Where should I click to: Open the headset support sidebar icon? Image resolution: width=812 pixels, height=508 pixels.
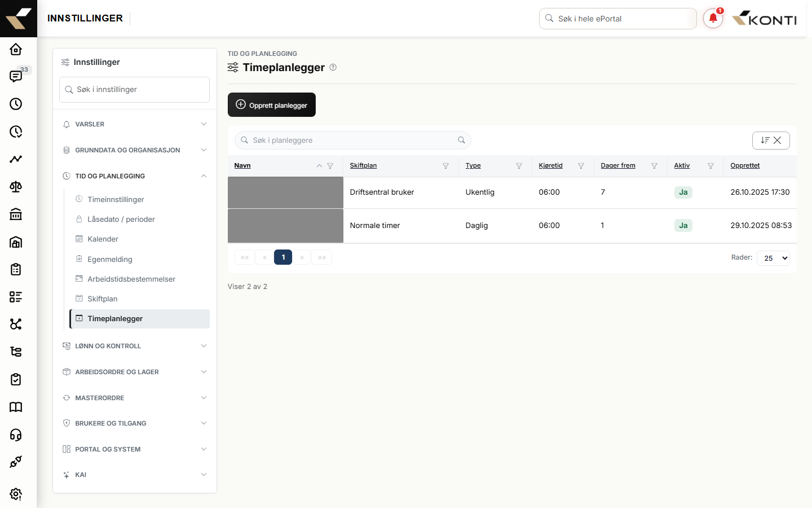[16, 435]
